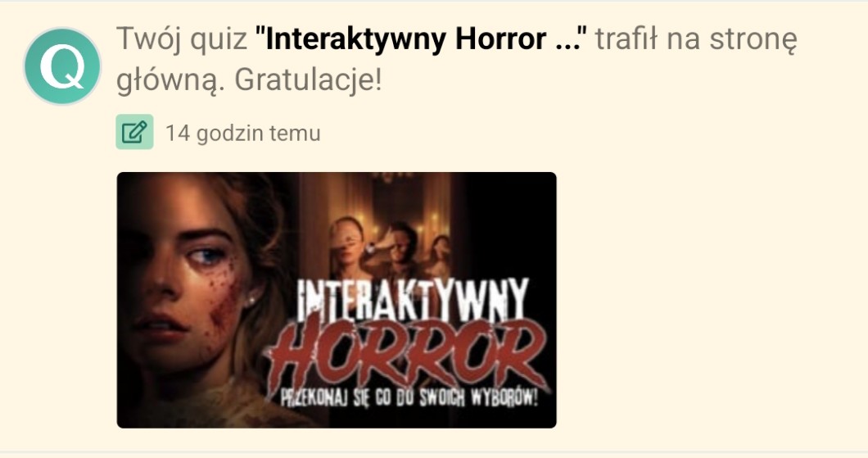Click the "Gratulacje!" text in notification

309,79
